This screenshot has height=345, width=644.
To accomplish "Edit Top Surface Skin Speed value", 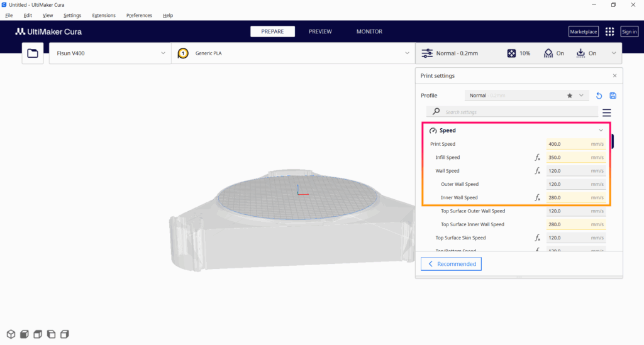I will coord(576,238).
